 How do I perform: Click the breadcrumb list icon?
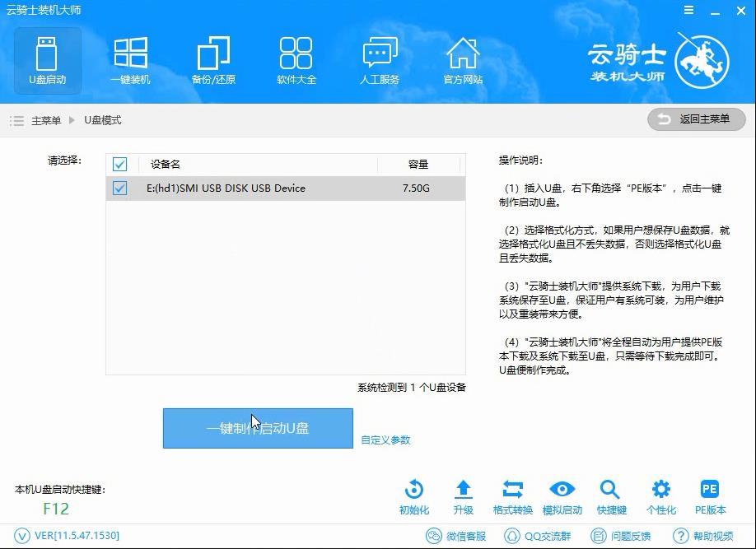[16, 120]
